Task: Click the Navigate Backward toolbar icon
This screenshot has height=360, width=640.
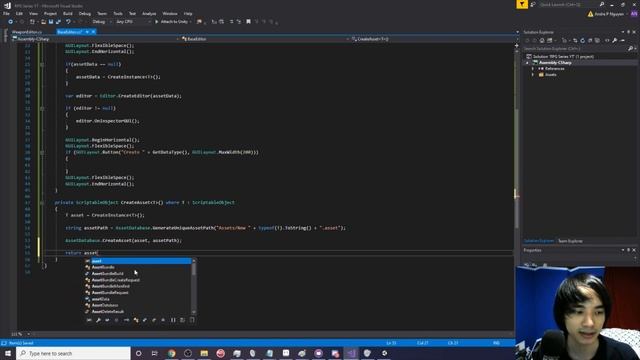Action: coord(11,22)
